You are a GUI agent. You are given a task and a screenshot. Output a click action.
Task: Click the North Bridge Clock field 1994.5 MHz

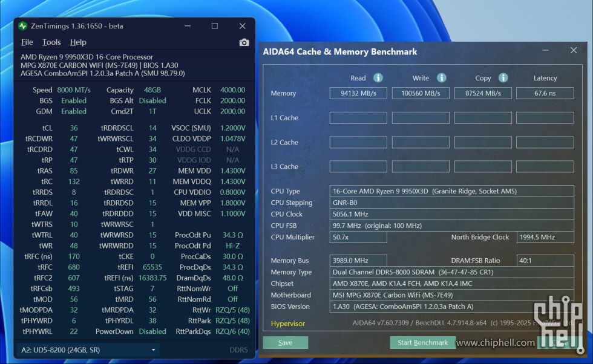tap(545, 238)
